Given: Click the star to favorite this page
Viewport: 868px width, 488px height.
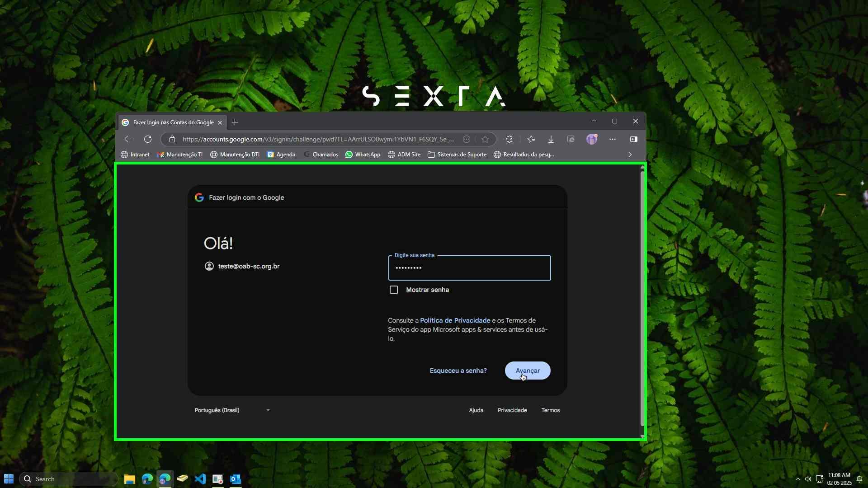Looking at the screenshot, I should [x=485, y=139].
